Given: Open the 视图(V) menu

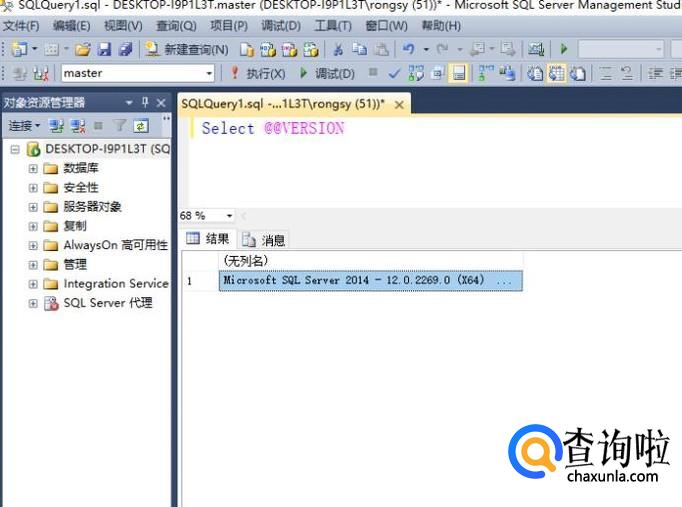Looking at the screenshot, I should [x=123, y=26].
